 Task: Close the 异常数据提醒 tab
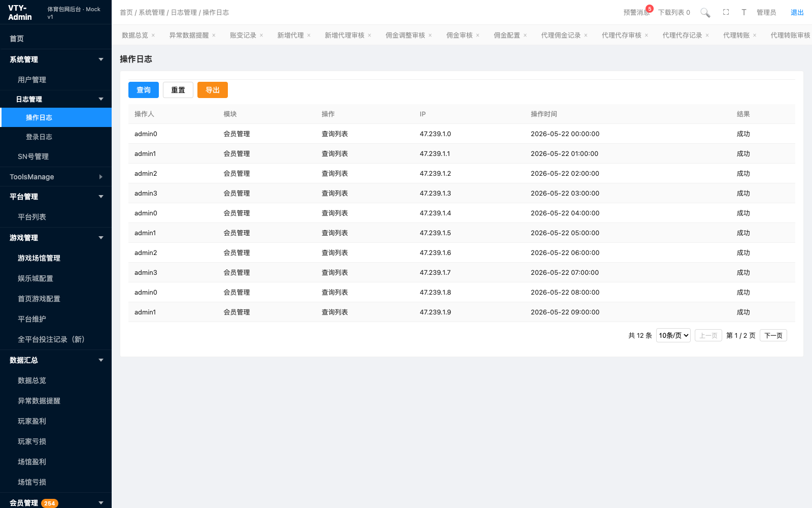(x=214, y=36)
